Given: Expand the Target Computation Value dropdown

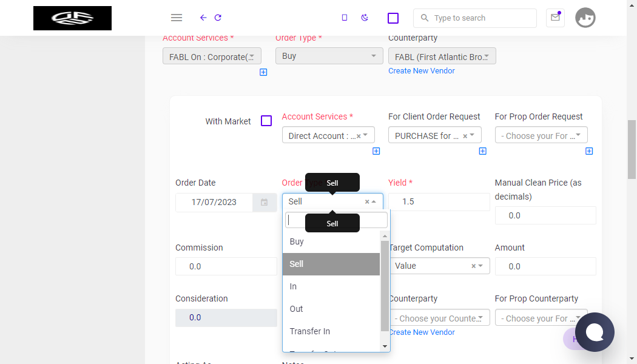Looking at the screenshot, I should pyautogui.click(x=439, y=266).
